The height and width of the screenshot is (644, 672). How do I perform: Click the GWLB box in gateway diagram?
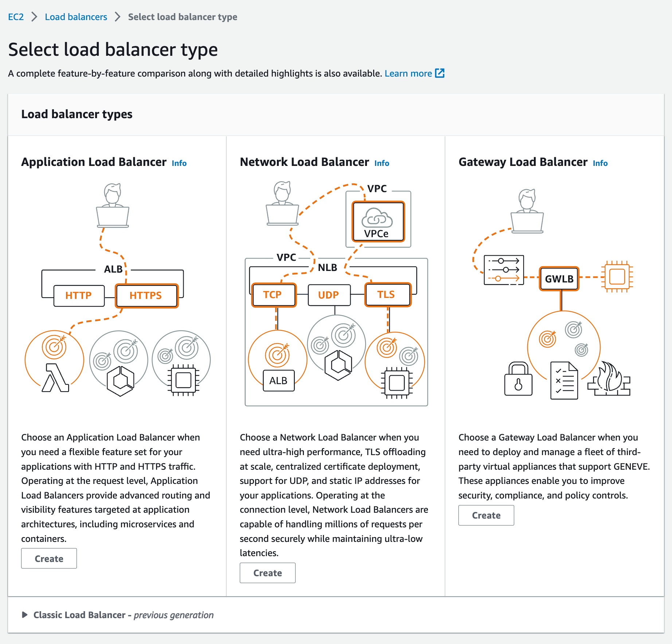(559, 279)
